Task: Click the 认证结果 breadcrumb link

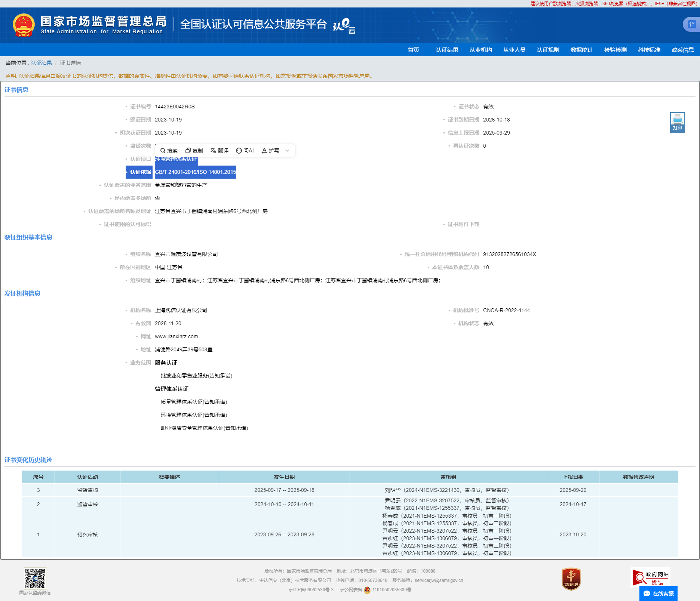Action: coord(42,63)
